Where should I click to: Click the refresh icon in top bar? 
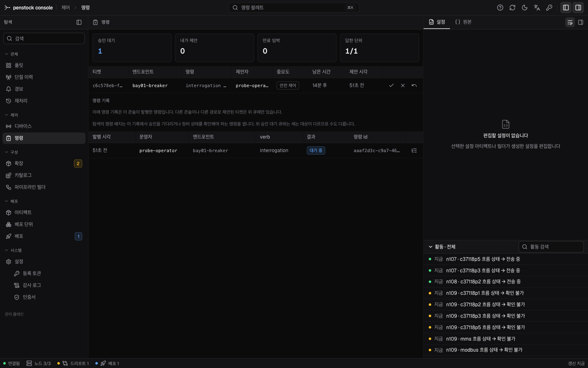point(512,8)
